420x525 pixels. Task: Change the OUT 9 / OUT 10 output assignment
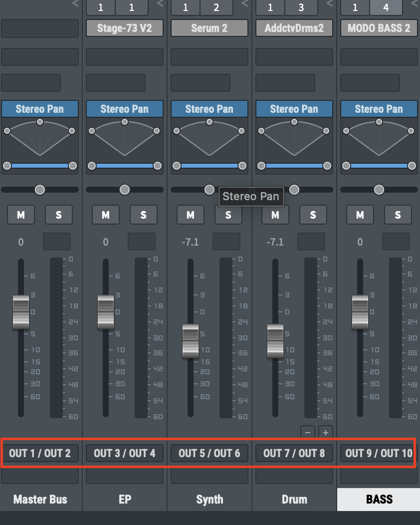point(379,453)
